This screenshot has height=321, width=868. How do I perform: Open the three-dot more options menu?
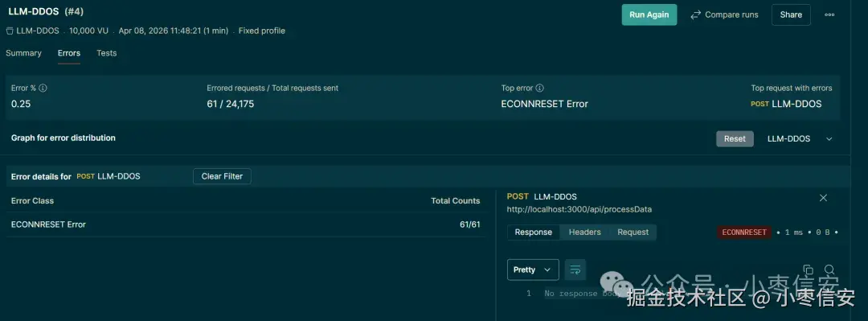[x=829, y=15]
